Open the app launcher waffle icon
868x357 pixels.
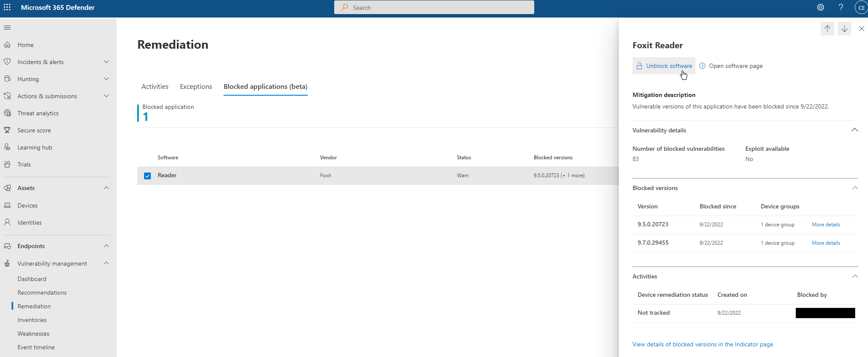tap(7, 7)
